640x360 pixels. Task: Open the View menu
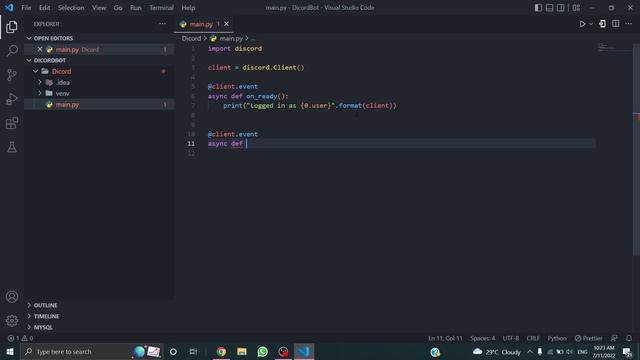click(x=99, y=8)
